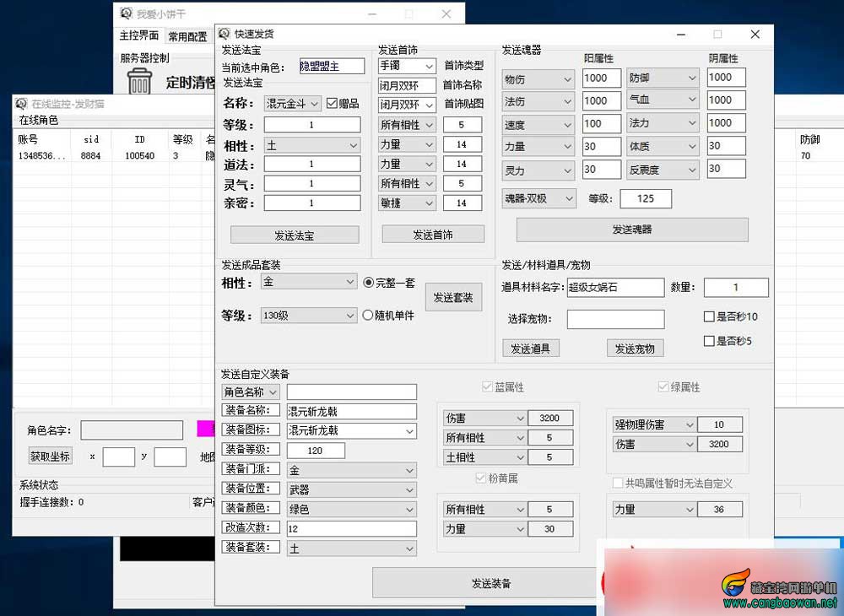Image resolution: width=844 pixels, height=616 pixels.
Task: Enable the 是否秒5 checkbox
Action: pos(709,341)
